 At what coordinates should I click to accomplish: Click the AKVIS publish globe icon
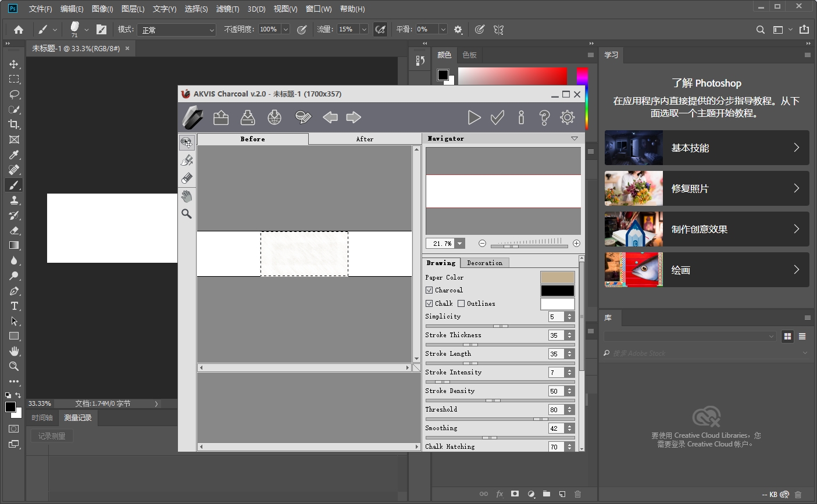[x=274, y=118]
